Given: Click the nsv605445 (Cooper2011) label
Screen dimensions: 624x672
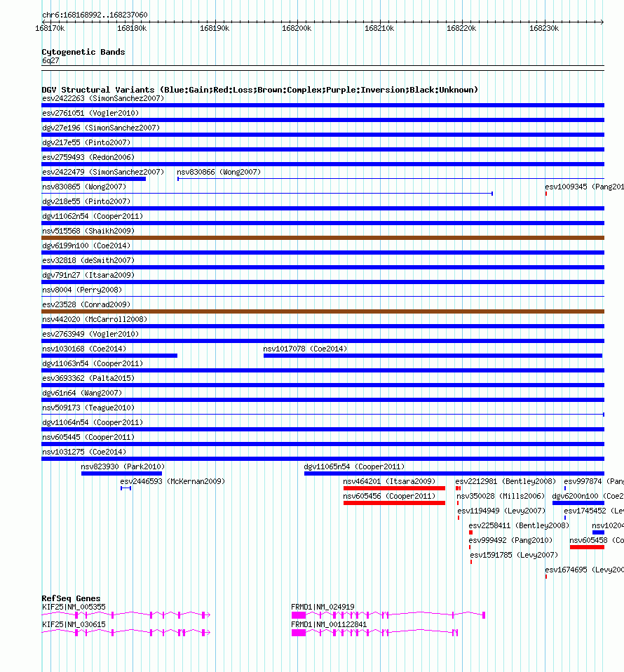Looking at the screenshot, I should click(88, 437).
